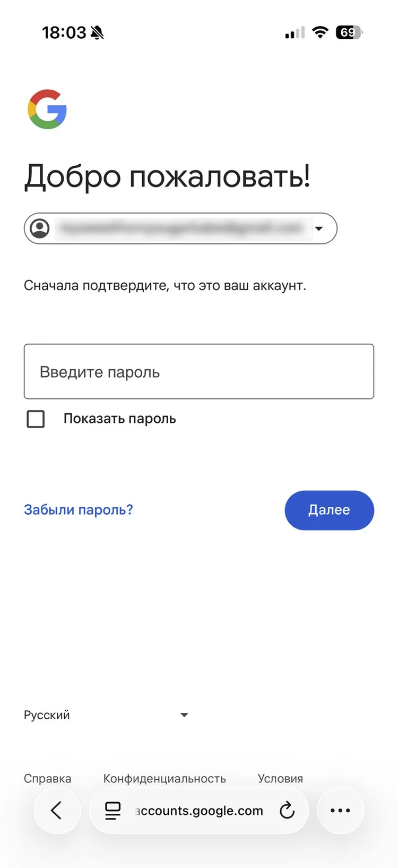Tap the accounts.google.com address bar
398x868 pixels.
pos(199,810)
